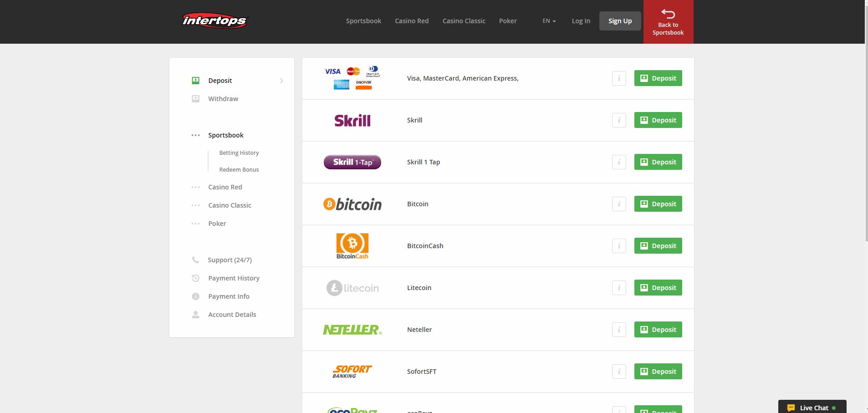The height and width of the screenshot is (413, 868).
Task: Open info icon for Skrill 1 Tap row
Action: coord(619,162)
